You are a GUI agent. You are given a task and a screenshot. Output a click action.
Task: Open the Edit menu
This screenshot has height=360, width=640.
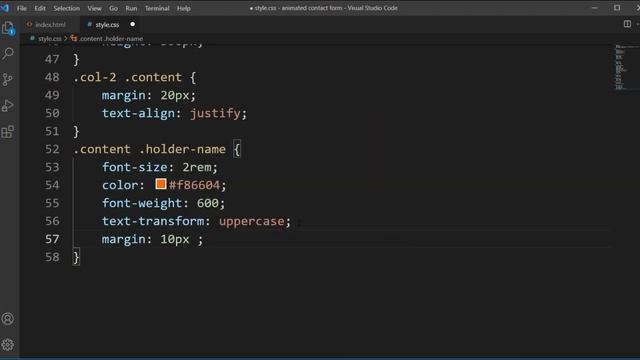(40, 8)
